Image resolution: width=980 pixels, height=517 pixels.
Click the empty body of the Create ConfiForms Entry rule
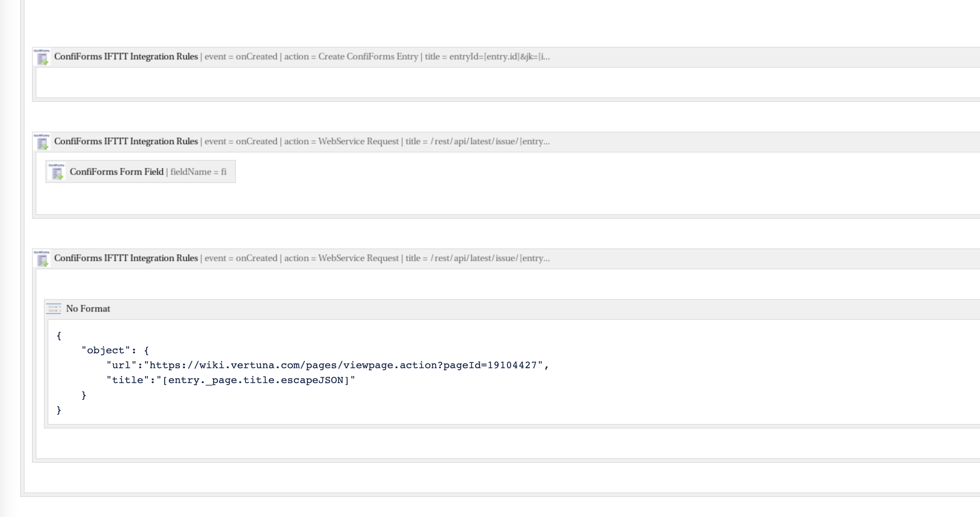508,83
